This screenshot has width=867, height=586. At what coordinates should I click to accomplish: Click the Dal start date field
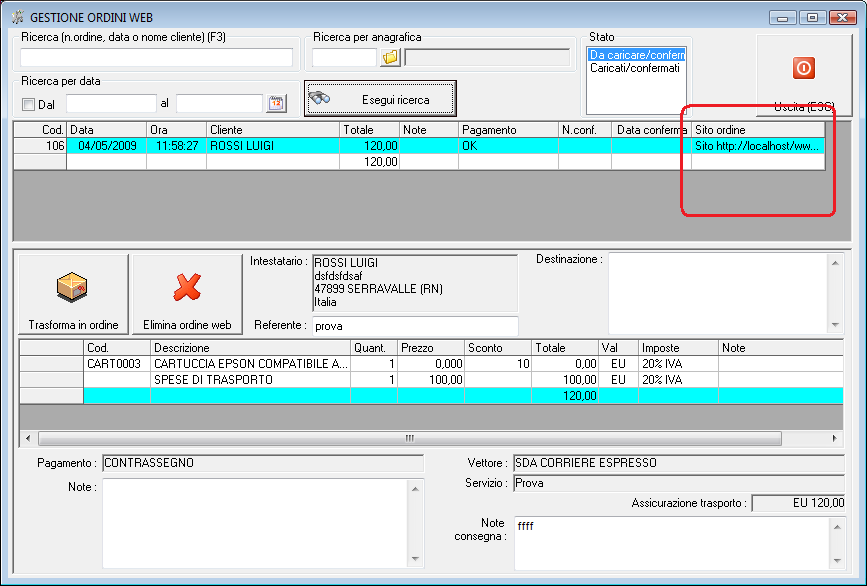pyautogui.click(x=111, y=103)
